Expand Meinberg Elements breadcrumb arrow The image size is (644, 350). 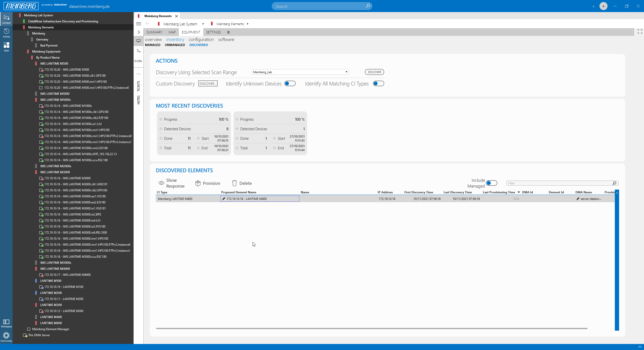(248, 24)
